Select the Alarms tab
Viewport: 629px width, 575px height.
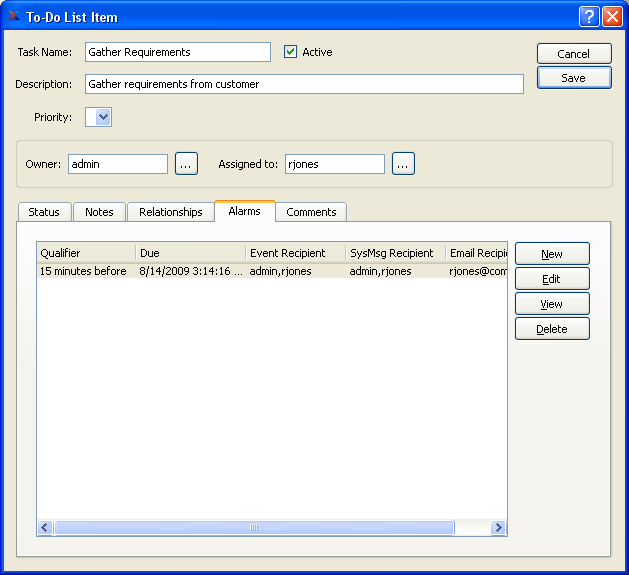(x=245, y=211)
